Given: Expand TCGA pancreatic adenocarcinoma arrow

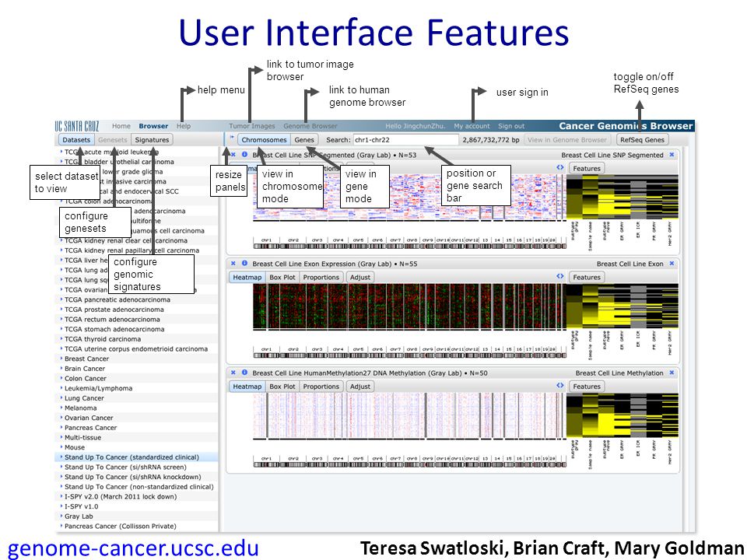Looking at the screenshot, I should click(61, 299).
